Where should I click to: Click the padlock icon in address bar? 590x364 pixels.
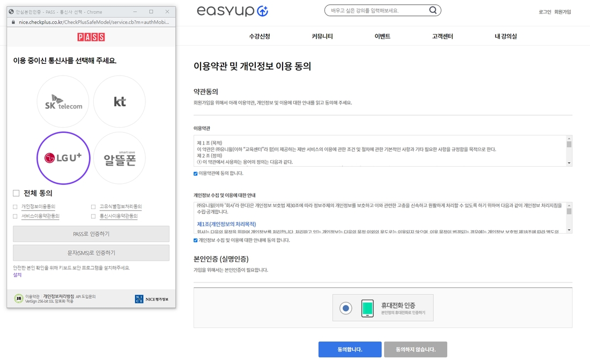pos(13,22)
